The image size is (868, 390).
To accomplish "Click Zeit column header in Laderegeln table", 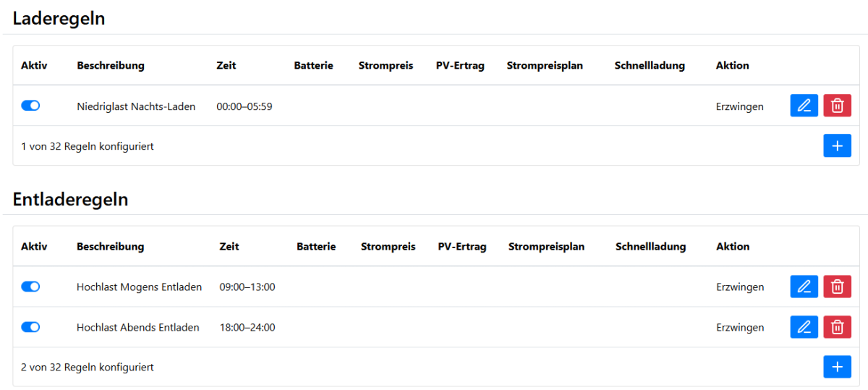I will click(x=226, y=65).
